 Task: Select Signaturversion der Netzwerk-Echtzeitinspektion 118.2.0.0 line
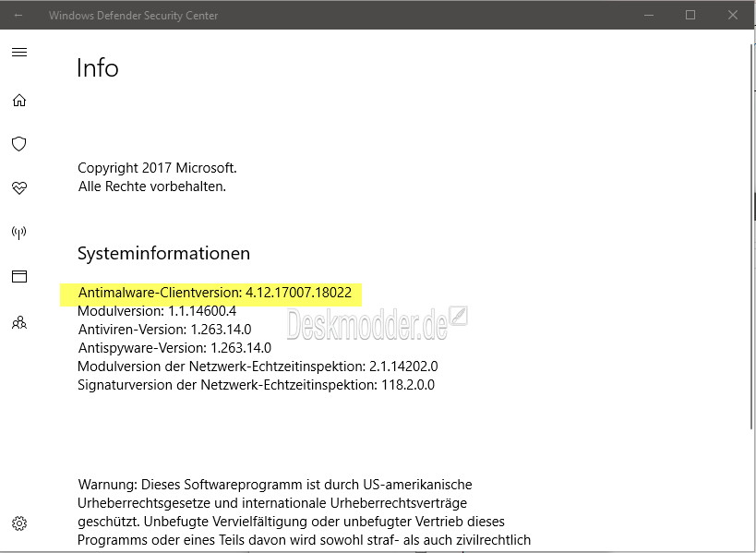coord(256,385)
